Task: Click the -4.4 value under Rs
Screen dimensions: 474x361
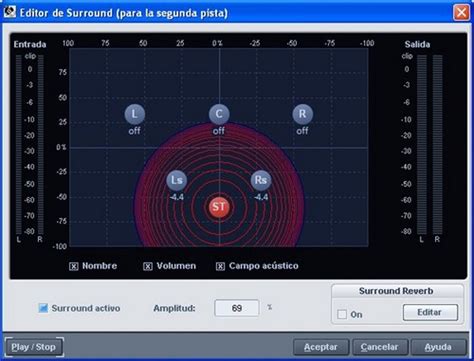Action: (x=261, y=197)
